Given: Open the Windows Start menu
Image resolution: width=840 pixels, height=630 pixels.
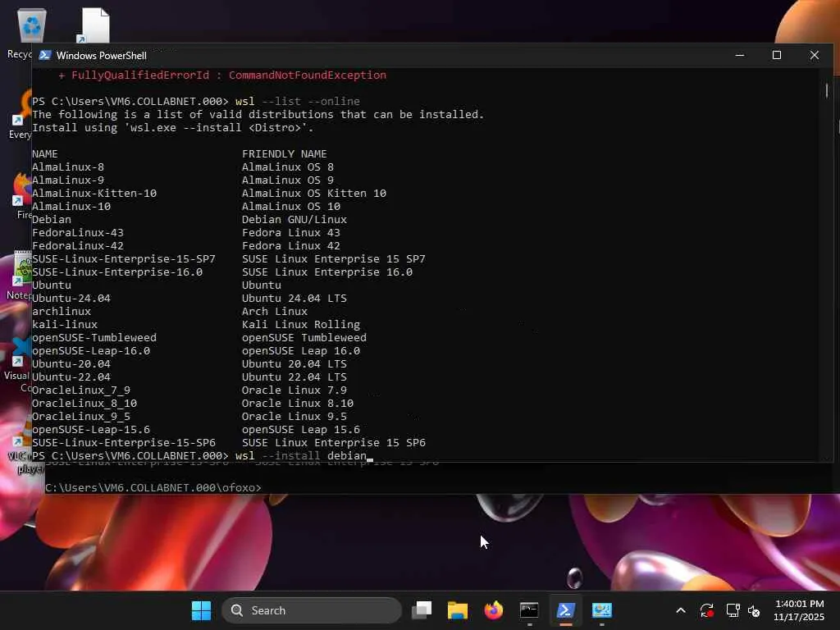Looking at the screenshot, I should click(x=202, y=610).
